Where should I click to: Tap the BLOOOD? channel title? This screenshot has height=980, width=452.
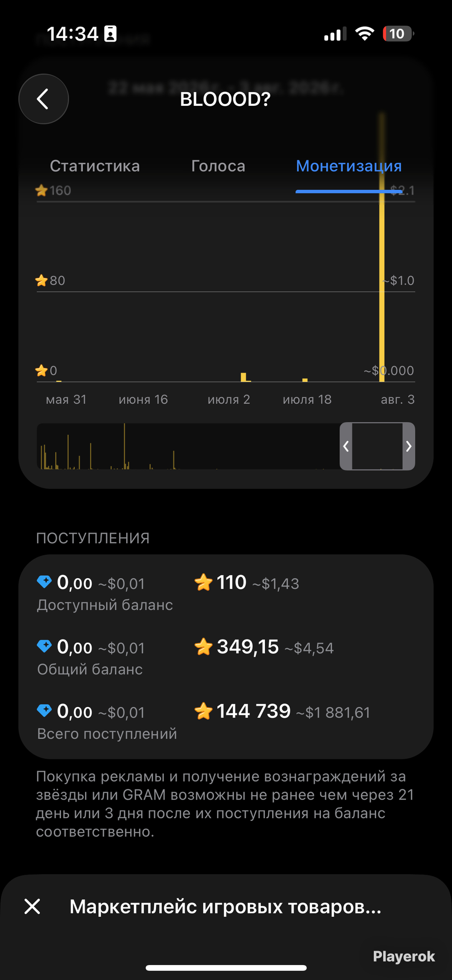[x=225, y=99]
